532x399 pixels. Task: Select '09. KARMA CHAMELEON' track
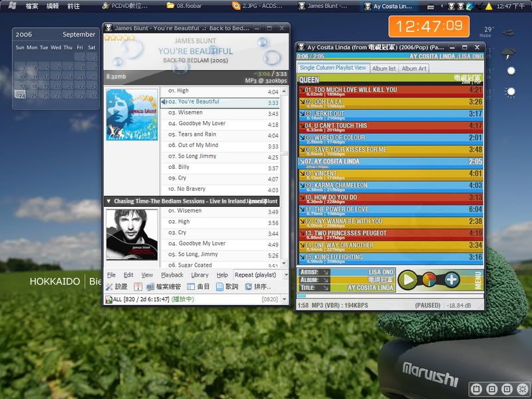390,187
